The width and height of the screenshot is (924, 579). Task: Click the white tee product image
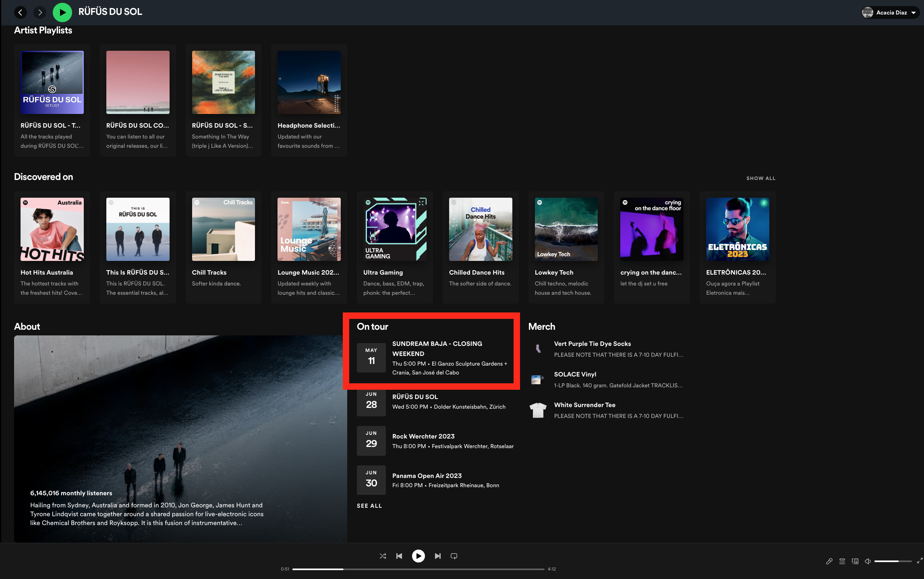[538, 410]
